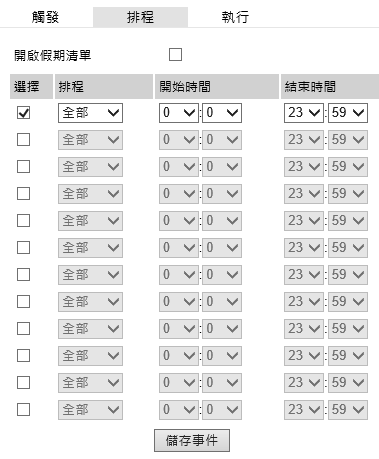Image resolution: width=379 pixels, height=459 pixels.
Task: Select the 排程 tab
Action: [x=140, y=17]
